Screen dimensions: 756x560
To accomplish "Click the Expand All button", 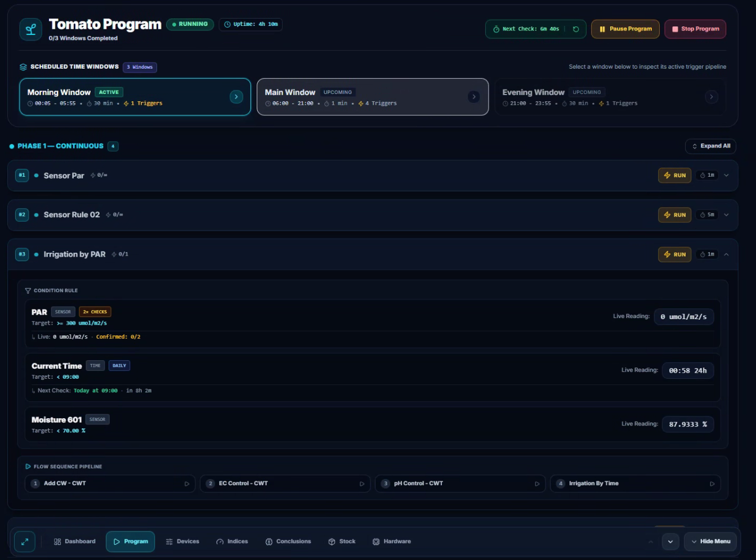I will (x=710, y=146).
